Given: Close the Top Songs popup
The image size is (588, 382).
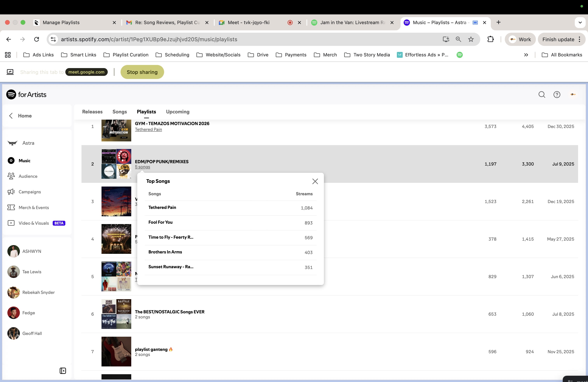Looking at the screenshot, I should click(x=315, y=181).
